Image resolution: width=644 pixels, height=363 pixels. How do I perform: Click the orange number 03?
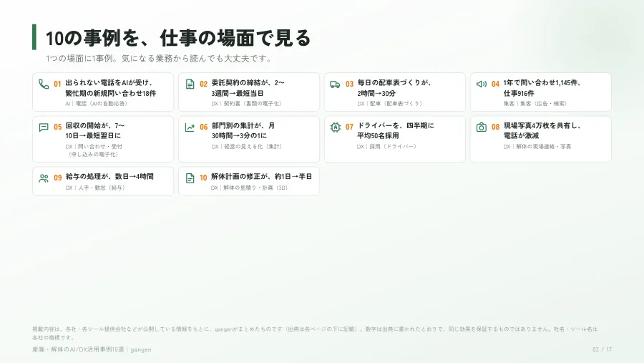point(349,84)
